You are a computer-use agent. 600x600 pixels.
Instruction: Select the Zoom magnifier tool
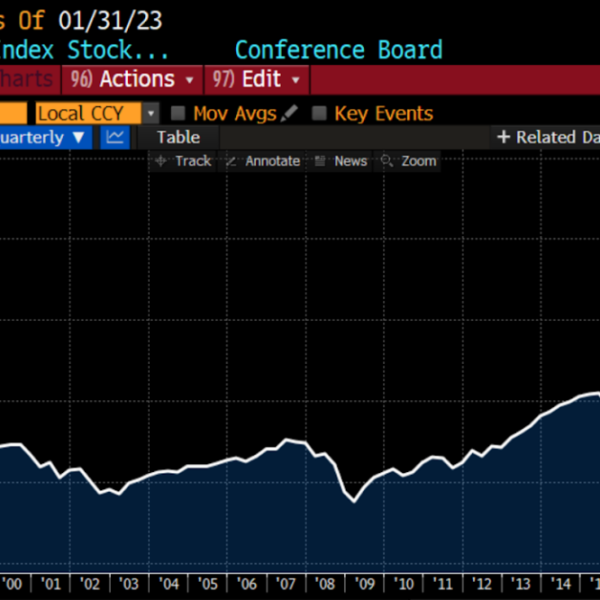(x=408, y=161)
